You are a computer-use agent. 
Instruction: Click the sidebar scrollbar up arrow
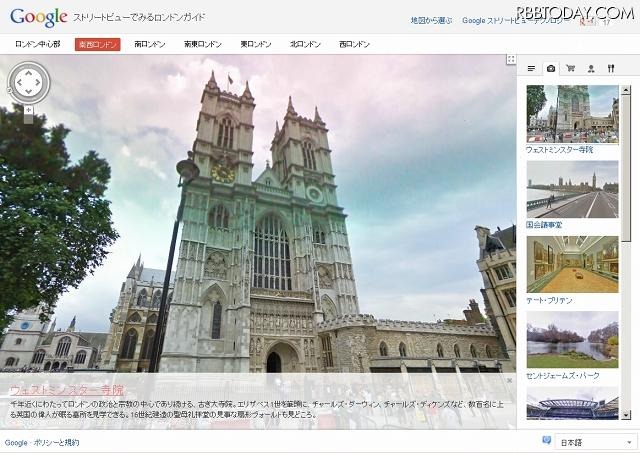(626, 90)
